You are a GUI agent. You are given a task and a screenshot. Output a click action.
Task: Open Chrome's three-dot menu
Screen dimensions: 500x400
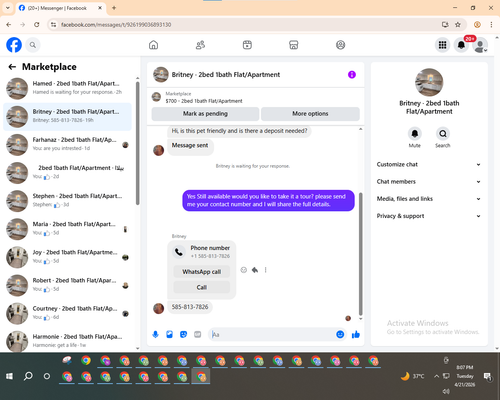491,25
